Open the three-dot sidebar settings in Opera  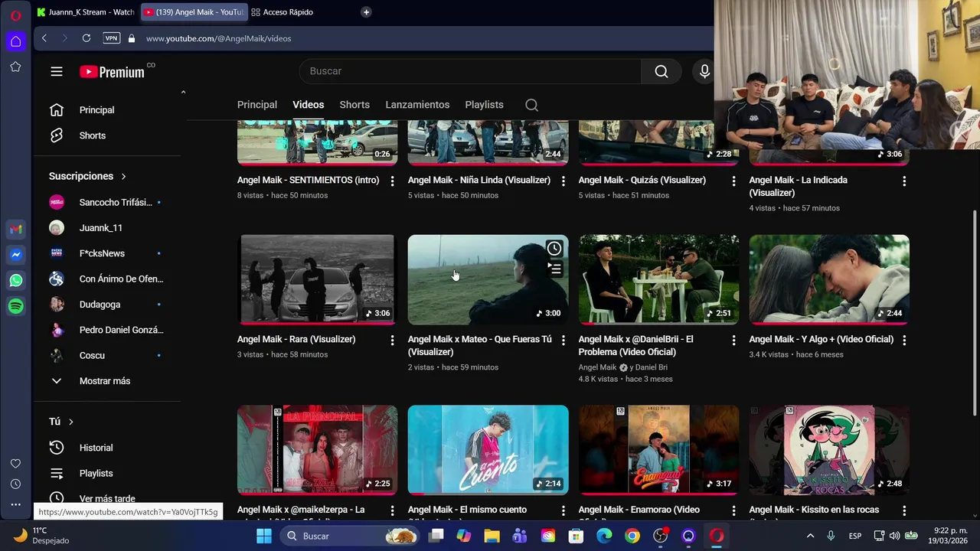(15, 504)
